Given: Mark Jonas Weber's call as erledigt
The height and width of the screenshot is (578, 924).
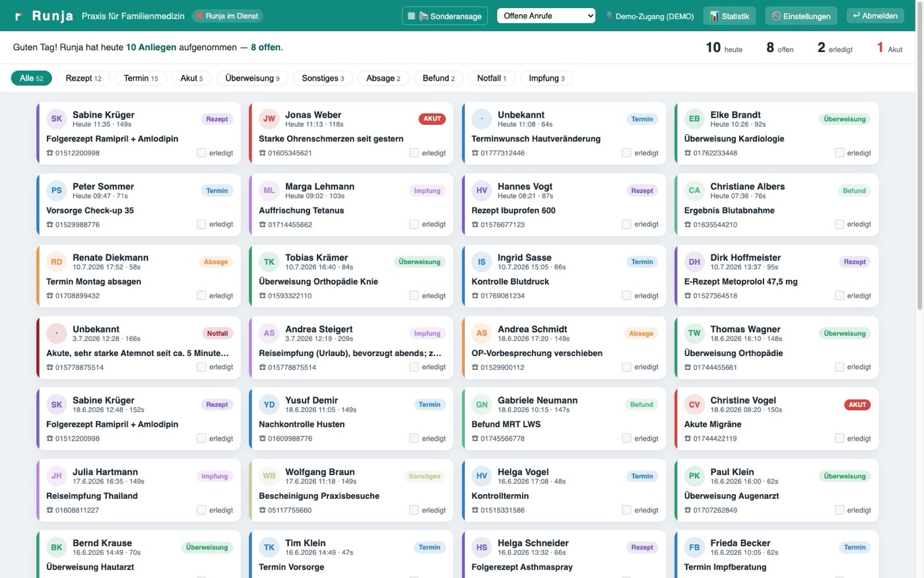Looking at the screenshot, I should click(x=414, y=153).
